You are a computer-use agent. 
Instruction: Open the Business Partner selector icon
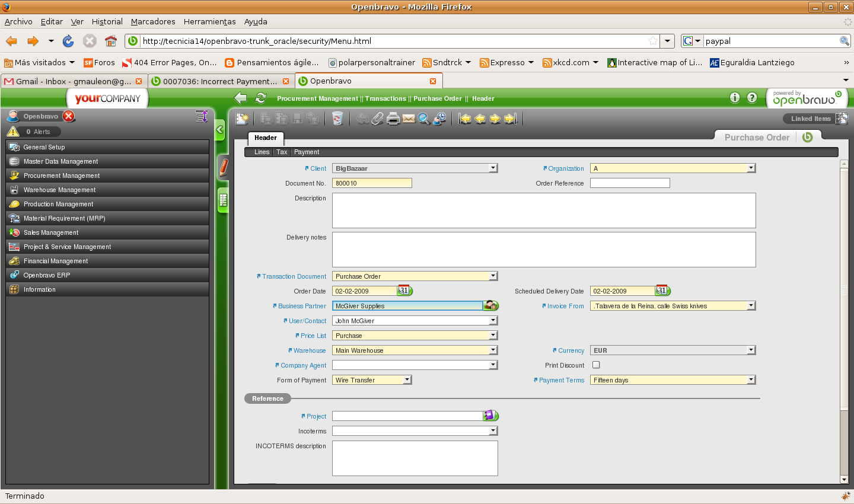click(x=491, y=306)
